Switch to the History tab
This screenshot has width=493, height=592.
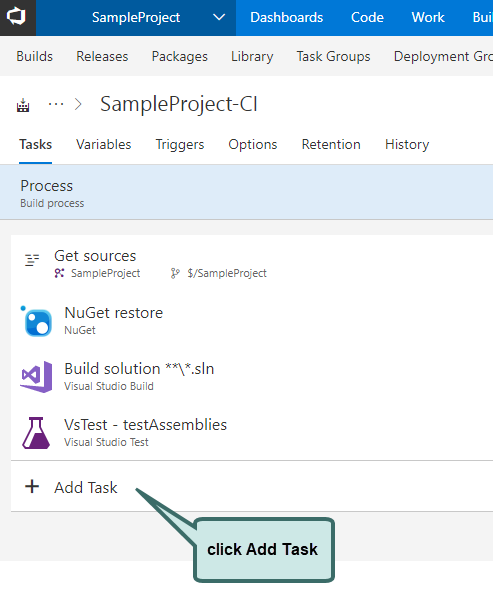407,145
